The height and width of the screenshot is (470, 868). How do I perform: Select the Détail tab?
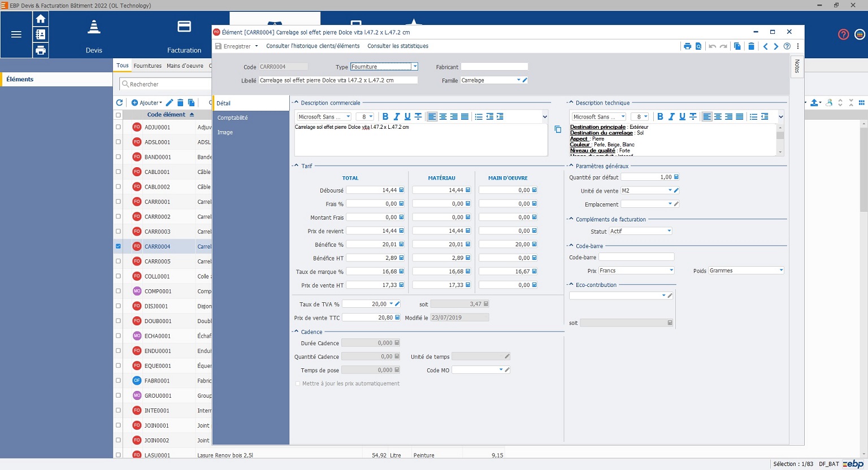tap(251, 103)
